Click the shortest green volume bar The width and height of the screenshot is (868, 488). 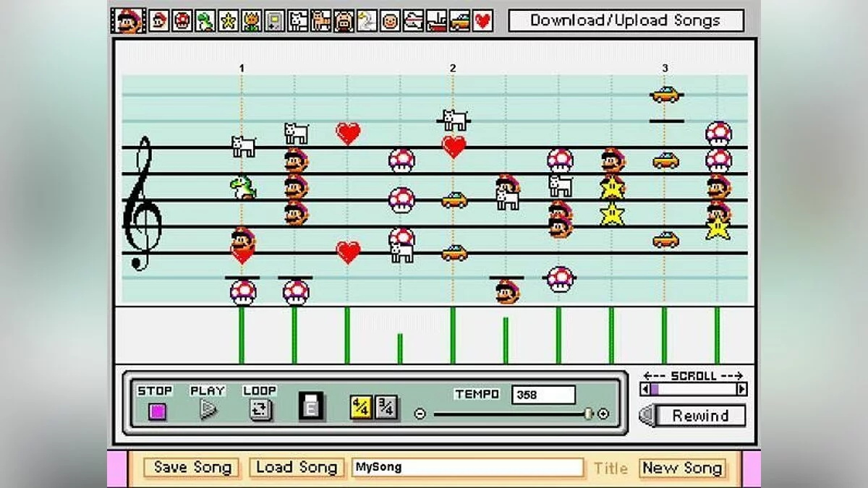tap(399, 348)
